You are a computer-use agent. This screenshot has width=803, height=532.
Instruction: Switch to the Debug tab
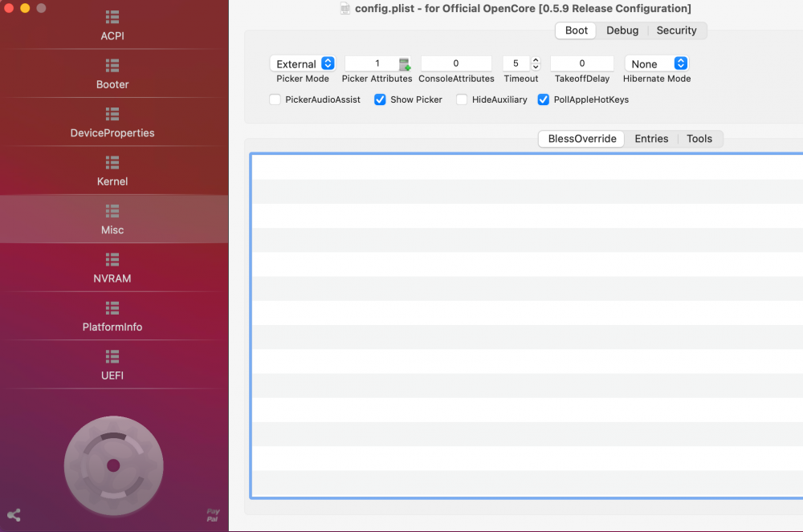pyautogui.click(x=622, y=30)
